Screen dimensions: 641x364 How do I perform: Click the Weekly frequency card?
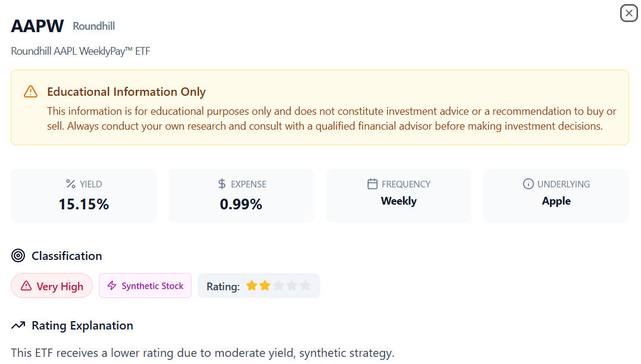398,195
